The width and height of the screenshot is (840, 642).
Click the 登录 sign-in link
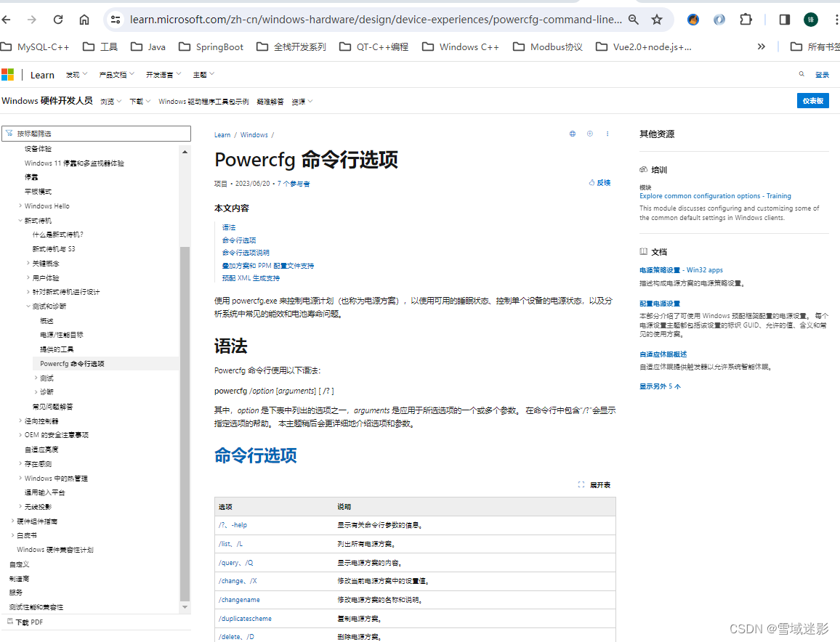coord(822,74)
